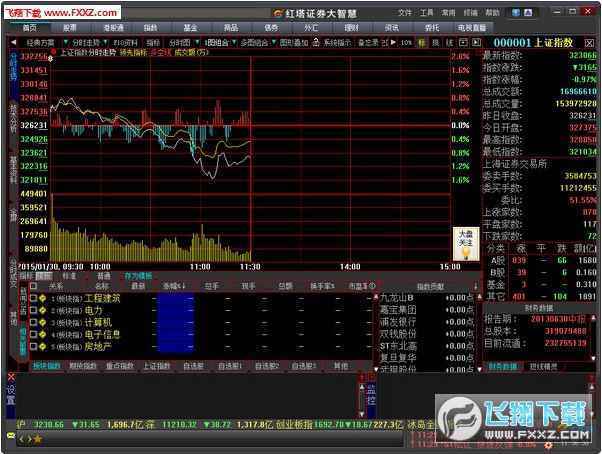
Task: Click the yellow link icon for 工程建筑
Action: (43, 298)
